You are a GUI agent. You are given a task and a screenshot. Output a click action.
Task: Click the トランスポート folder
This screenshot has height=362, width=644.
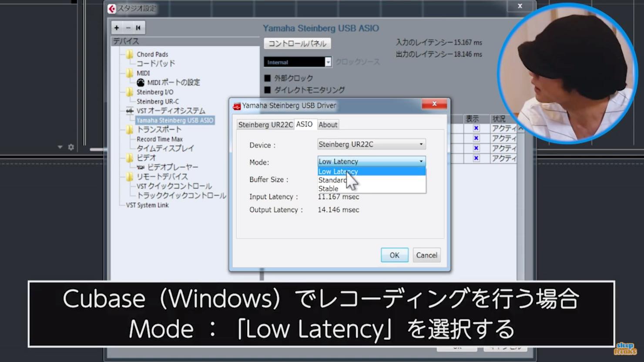130,130
